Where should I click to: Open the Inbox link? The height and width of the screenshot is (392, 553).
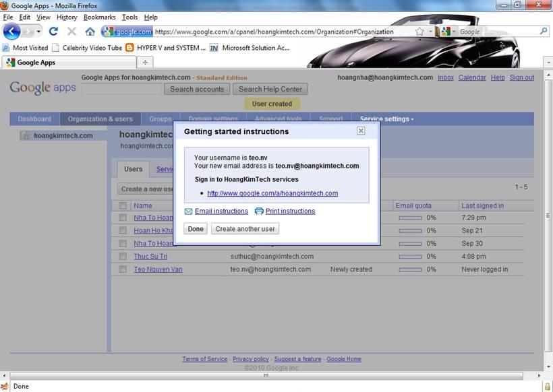click(x=445, y=77)
